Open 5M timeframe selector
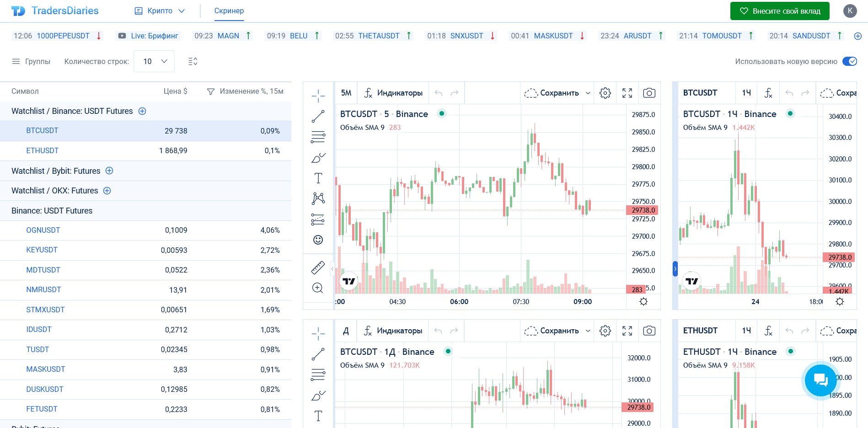The image size is (868, 428). coord(346,93)
